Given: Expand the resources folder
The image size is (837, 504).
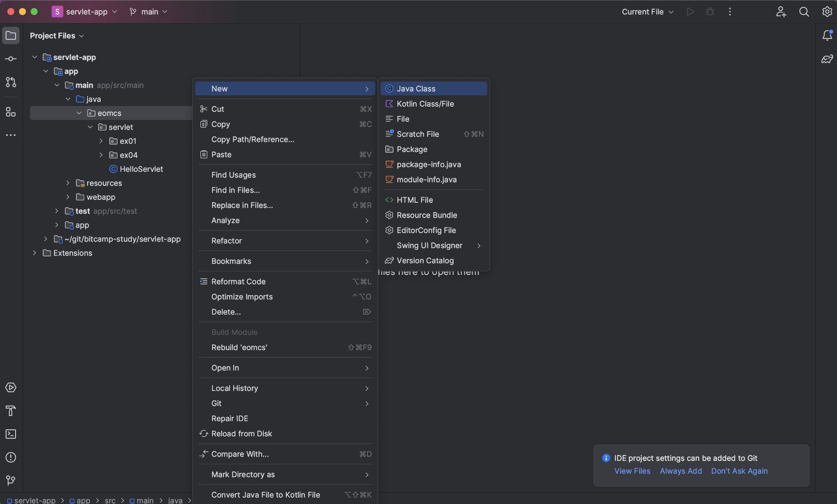Looking at the screenshot, I should tap(68, 183).
